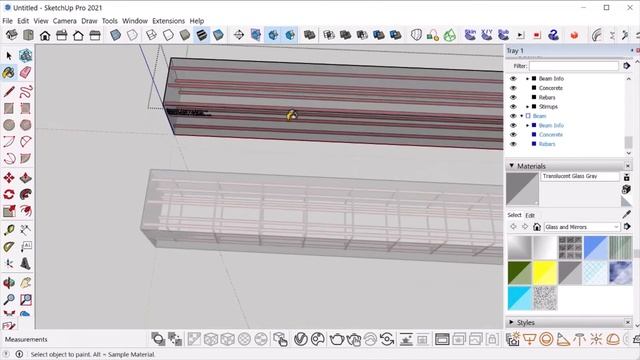Close the Styles panel

click(x=628, y=322)
